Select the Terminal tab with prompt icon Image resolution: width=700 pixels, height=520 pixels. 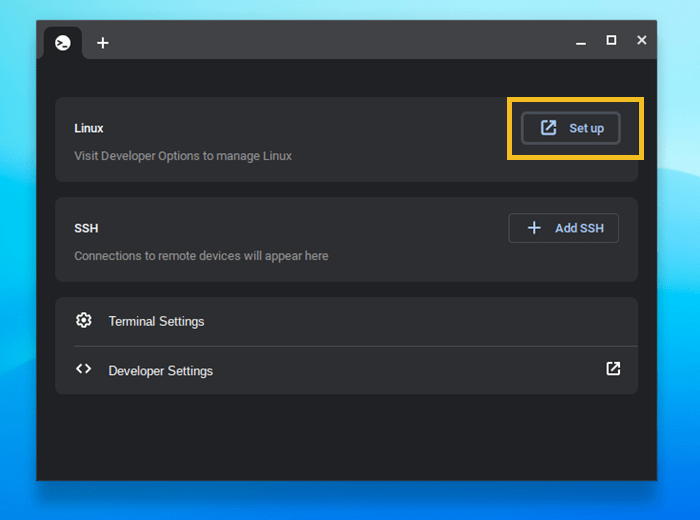point(63,43)
